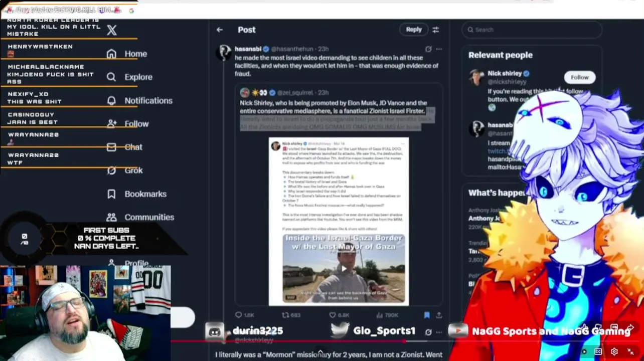644x361 pixels.
Task: Click the X Search input field
Action: (532, 30)
